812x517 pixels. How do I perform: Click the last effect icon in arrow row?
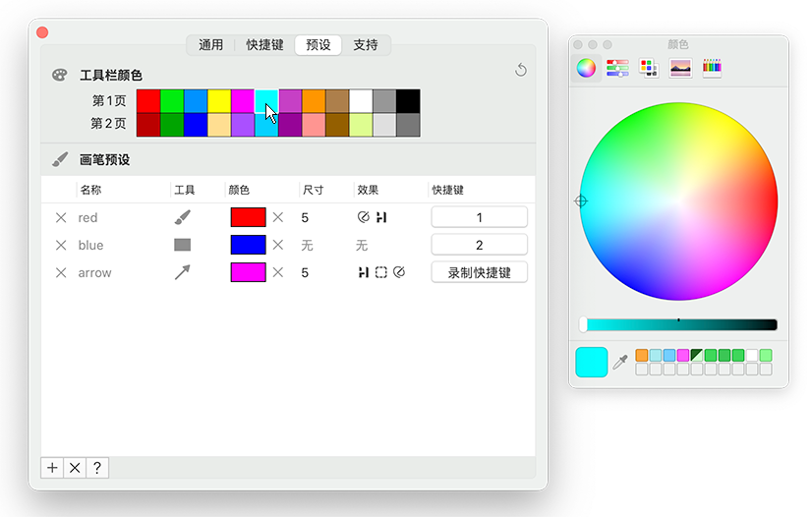[x=399, y=272]
